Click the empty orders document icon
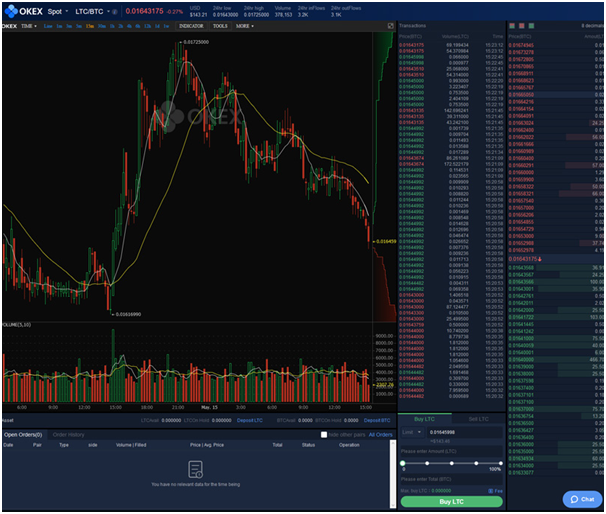The height and width of the screenshot is (514, 606). (195, 469)
